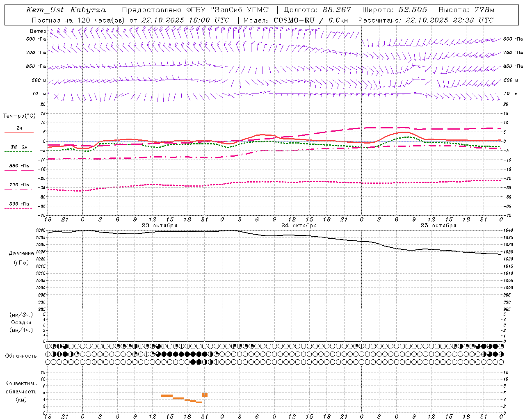Click the Высота: 778м header value
Image resolution: width=525 pixels, height=420 pixels.
point(466,10)
